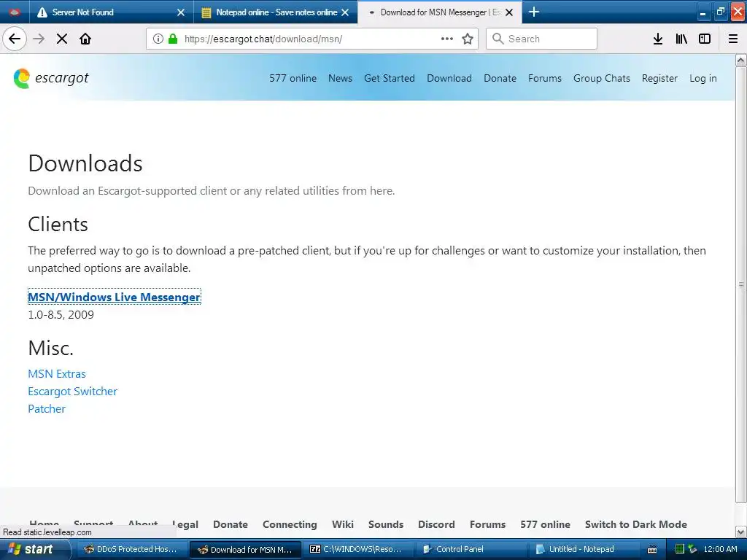The image size is (747, 560).
Task: Click the footer Wiki link
Action: click(x=343, y=524)
